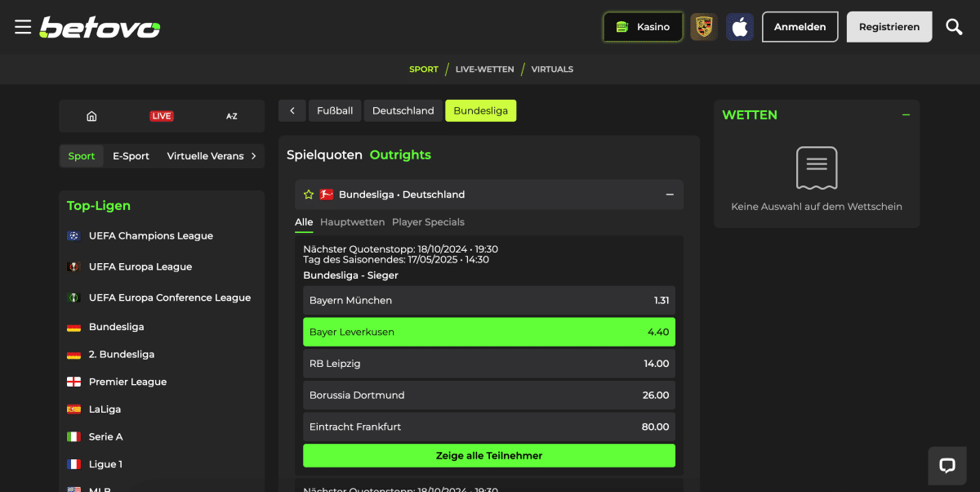Click the Anmelden button
980x492 pixels.
(800, 27)
